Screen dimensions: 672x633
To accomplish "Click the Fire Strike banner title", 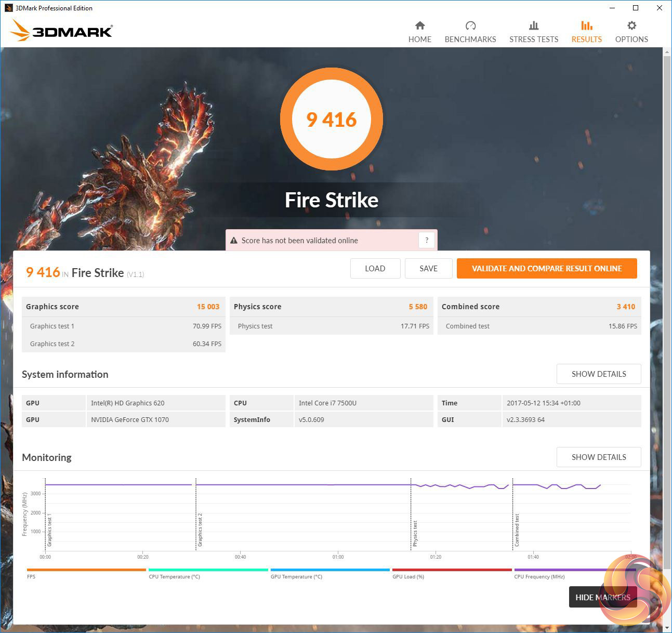I will pyautogui.click(x=332, y=200).
